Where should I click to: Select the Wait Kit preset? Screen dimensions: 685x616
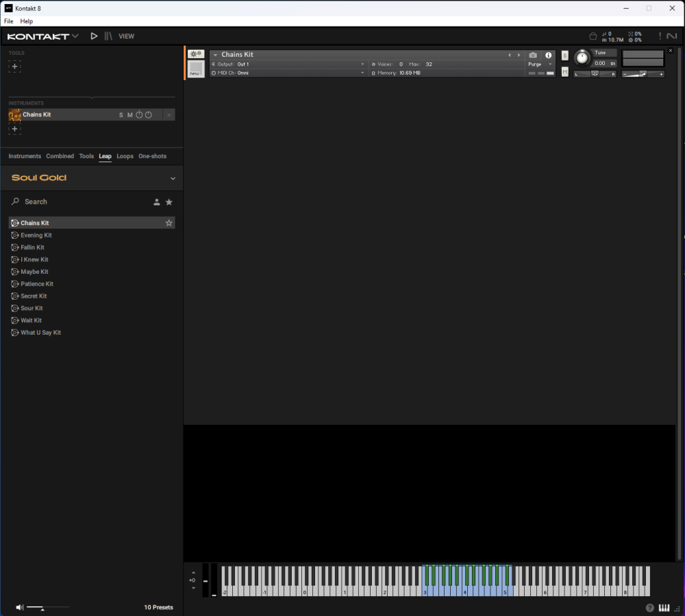92,321
